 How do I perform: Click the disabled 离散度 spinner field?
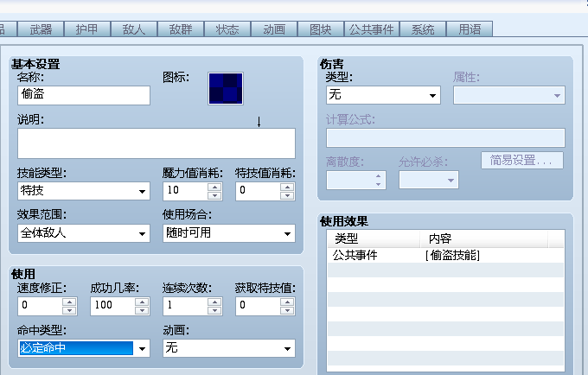356,181
